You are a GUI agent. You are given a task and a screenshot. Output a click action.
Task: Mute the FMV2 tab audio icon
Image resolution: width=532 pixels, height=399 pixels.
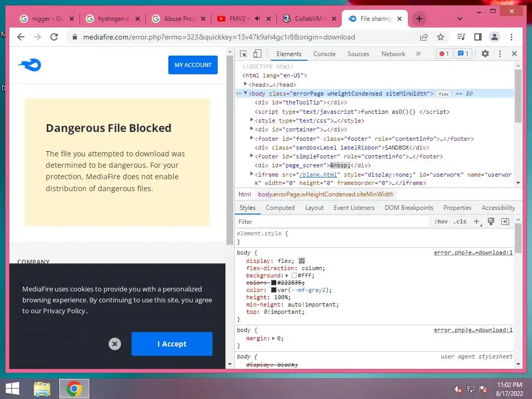click(258, 19)
